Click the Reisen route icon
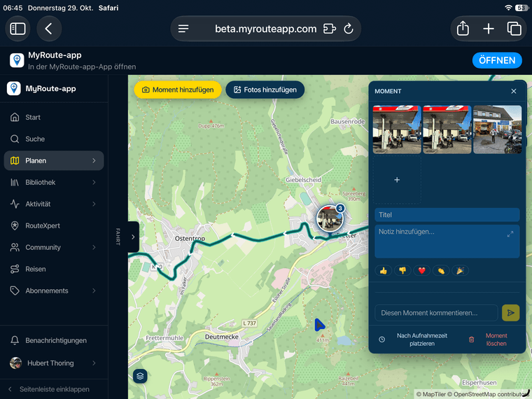Image resolution: width=532 pixels, height=399 pixels. coord(15,269)
